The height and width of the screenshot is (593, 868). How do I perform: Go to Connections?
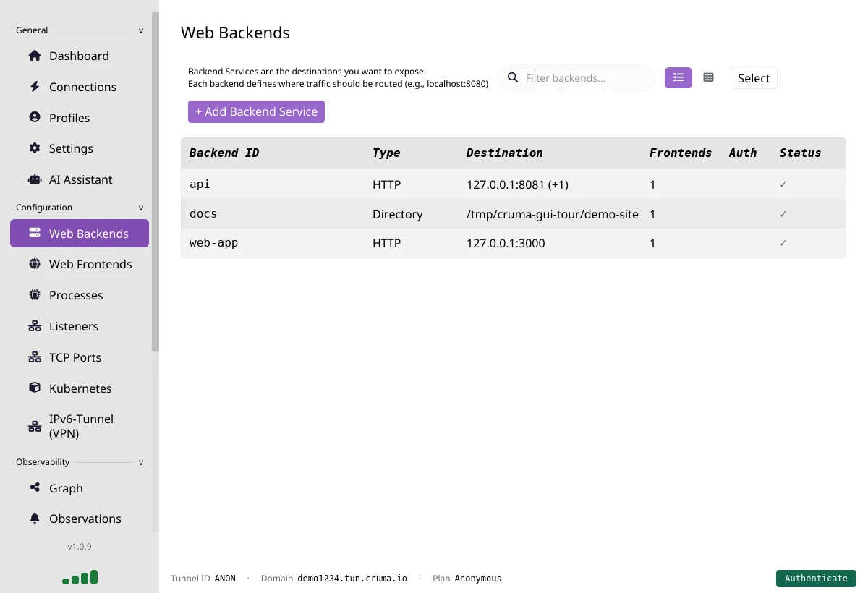80,87
